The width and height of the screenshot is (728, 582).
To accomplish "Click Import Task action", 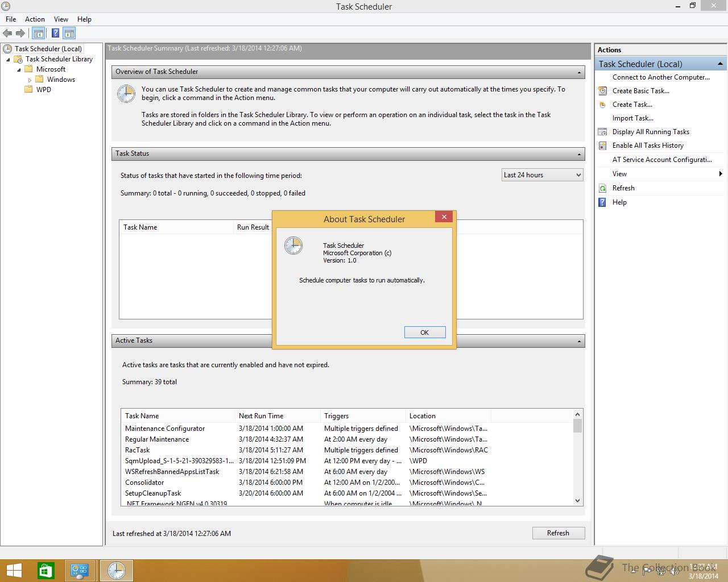I will coord(632,118).
